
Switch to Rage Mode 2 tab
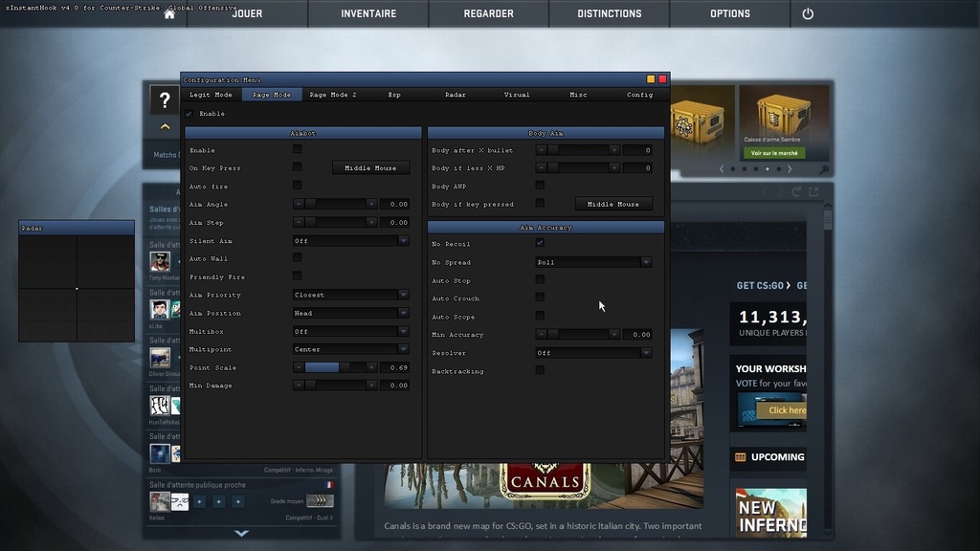pos(333,95)
